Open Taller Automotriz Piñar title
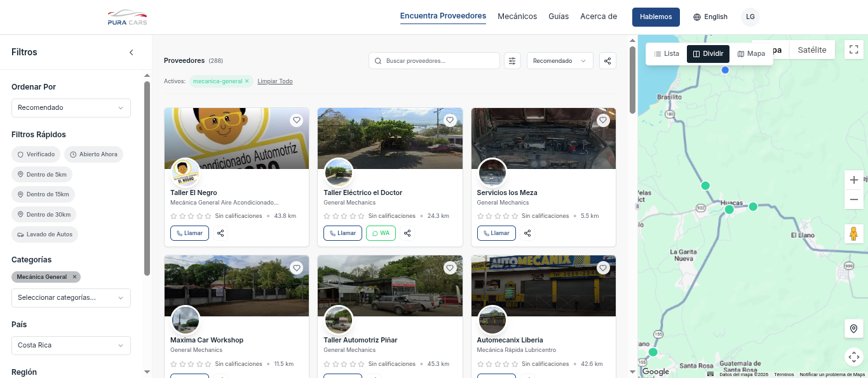Viewport: 868px width, 378px height. point(360,341)
